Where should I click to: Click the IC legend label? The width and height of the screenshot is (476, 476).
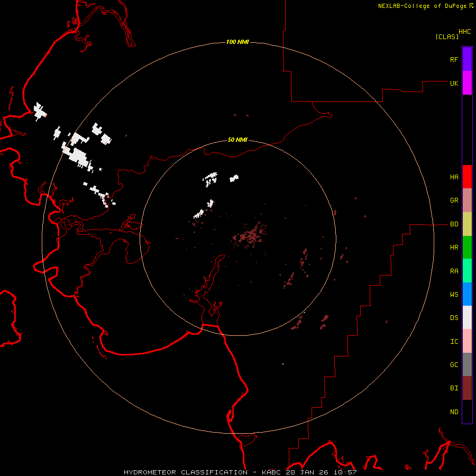454,341
